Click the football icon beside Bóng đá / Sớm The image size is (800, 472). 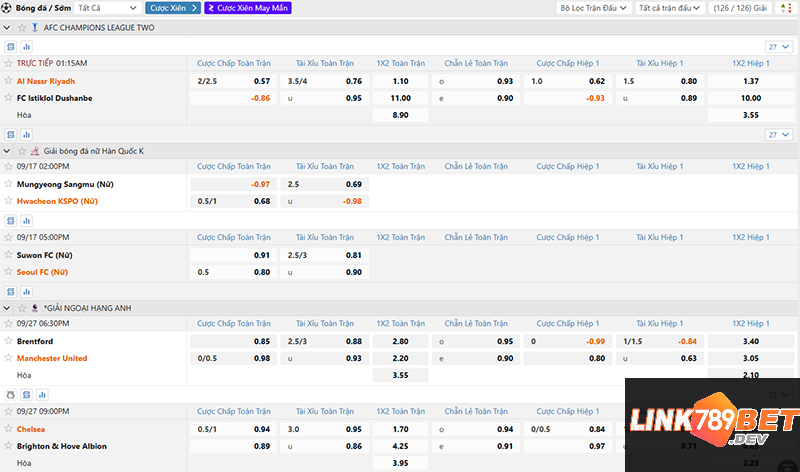click(x=7, y=8)
